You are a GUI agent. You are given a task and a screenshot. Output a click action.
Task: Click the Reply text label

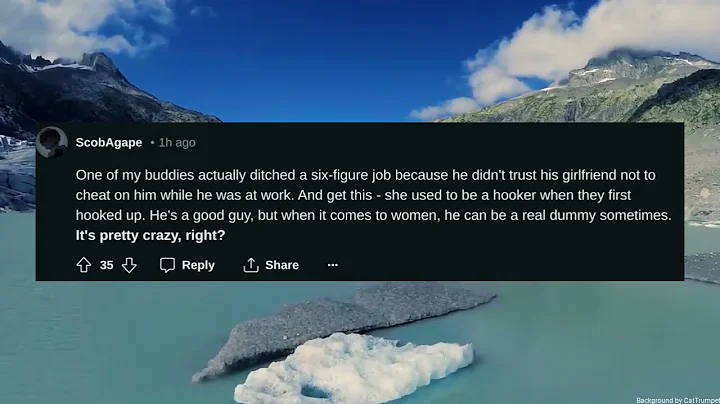tap(198, 265)
